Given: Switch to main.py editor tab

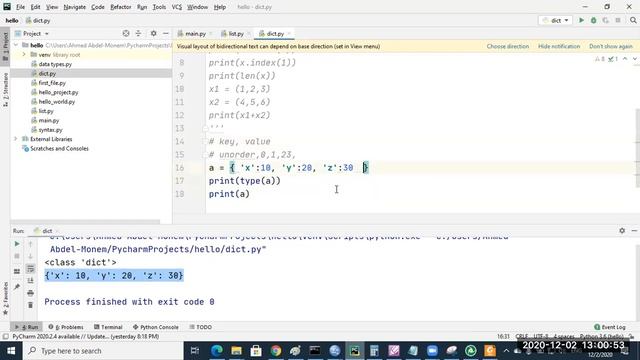Looking at the screenshot, I should pos(196,33).
